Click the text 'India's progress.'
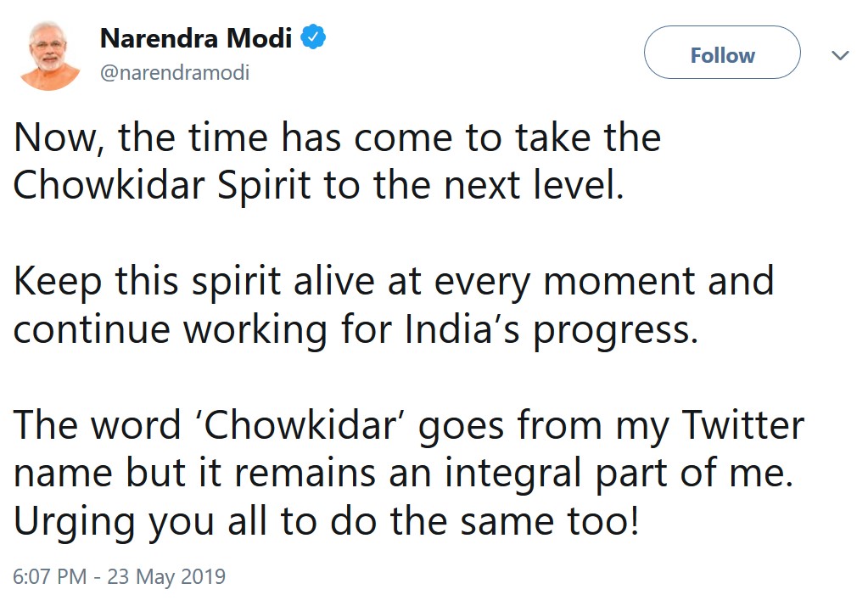The height and width of the screenshot is (606, 868). (x=551, y=329)
